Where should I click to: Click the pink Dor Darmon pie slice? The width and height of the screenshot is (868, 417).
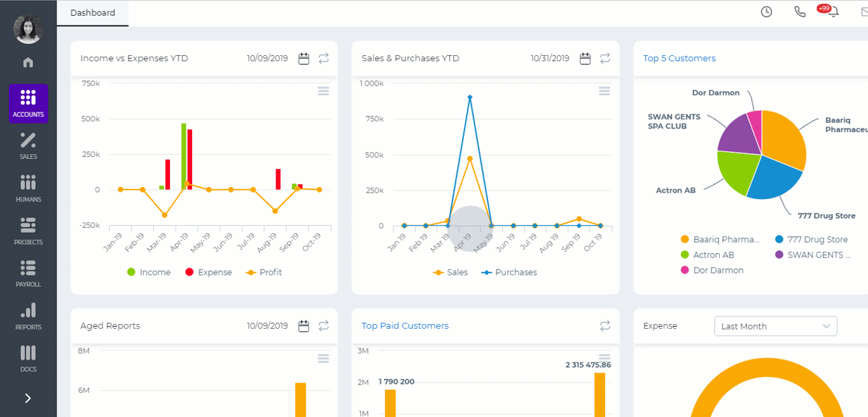tap(755, 127)
